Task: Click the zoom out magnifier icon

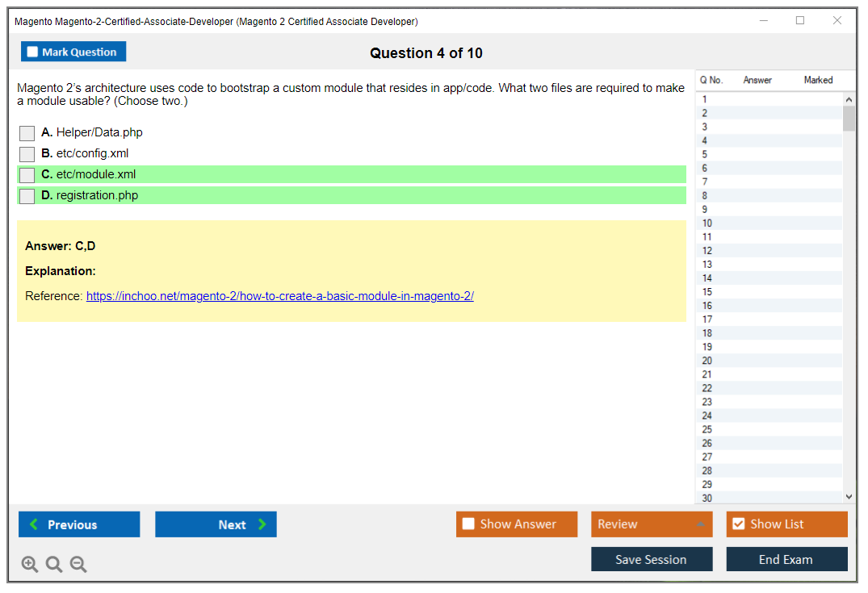Action: tap(78, 565)
